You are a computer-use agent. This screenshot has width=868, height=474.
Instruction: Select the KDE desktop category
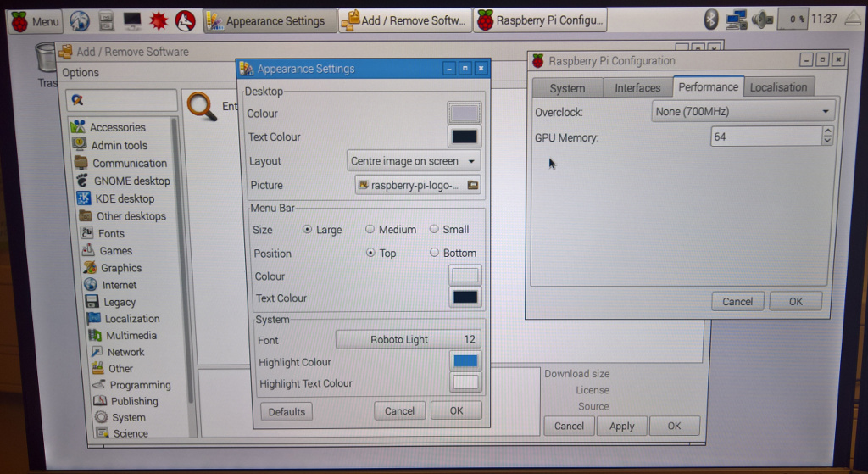tap(116, 198)
